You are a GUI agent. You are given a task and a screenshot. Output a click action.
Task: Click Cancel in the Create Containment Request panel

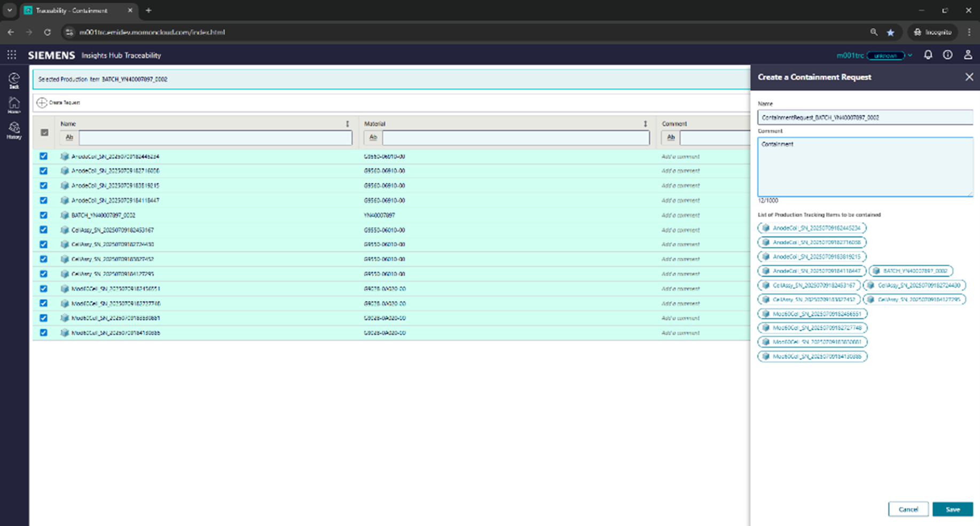coord(908,509)
